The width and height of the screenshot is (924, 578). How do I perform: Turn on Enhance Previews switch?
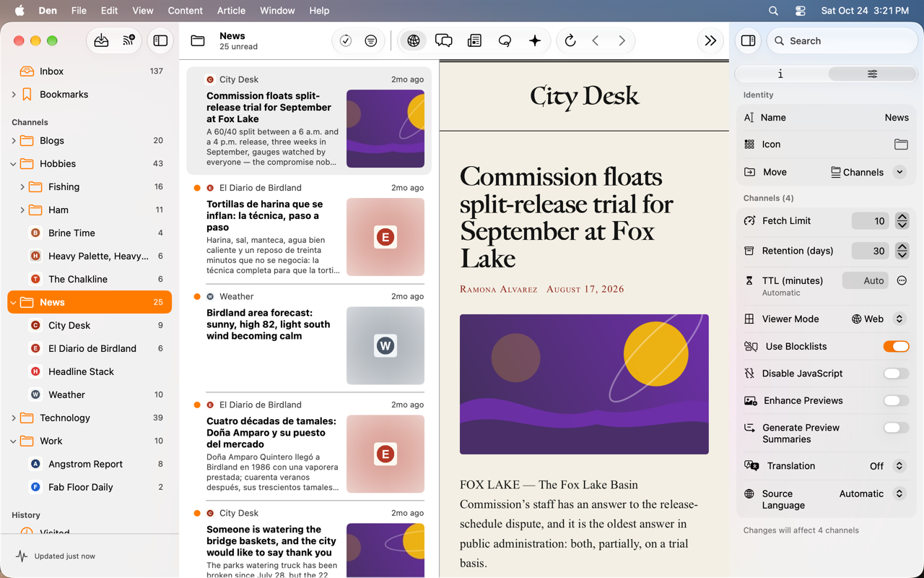(896, 401)
